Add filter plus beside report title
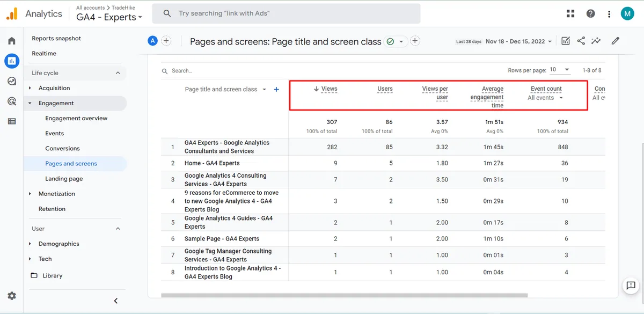 (x=415, y=41)
